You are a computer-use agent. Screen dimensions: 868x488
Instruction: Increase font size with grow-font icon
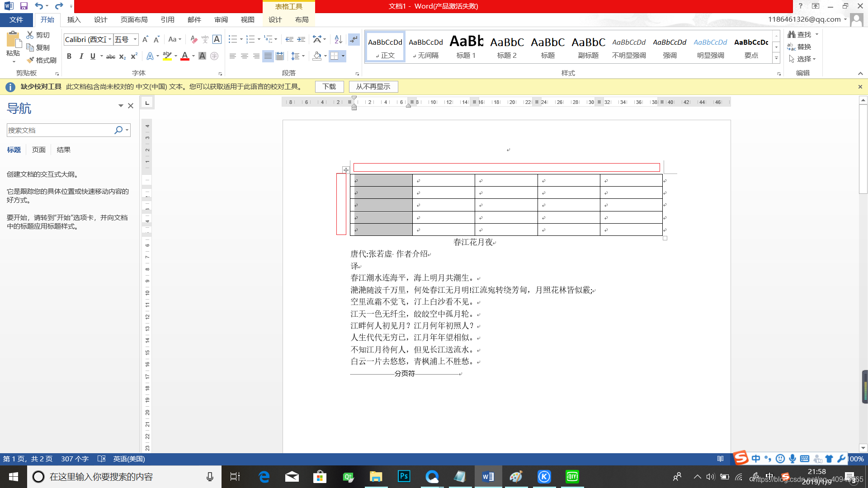click(145, 40)
